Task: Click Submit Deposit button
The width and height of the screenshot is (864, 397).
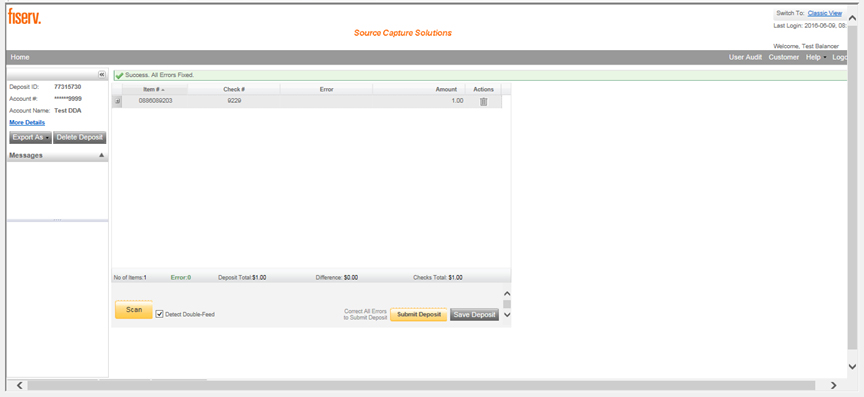Action: coord(419,314)
